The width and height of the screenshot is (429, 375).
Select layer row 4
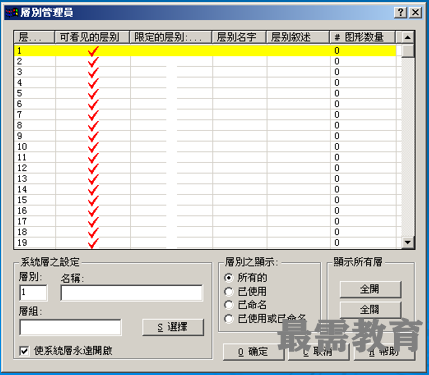(205, 83)
